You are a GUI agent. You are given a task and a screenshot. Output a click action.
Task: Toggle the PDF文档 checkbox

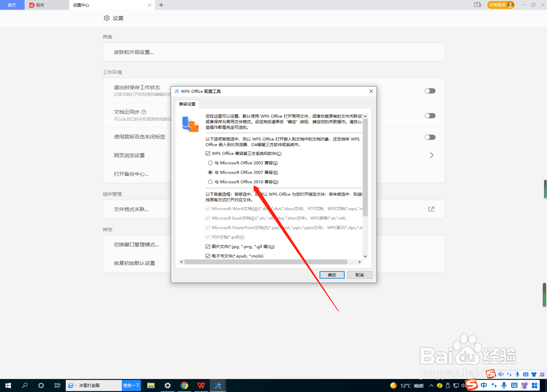(x=208, y=237)
